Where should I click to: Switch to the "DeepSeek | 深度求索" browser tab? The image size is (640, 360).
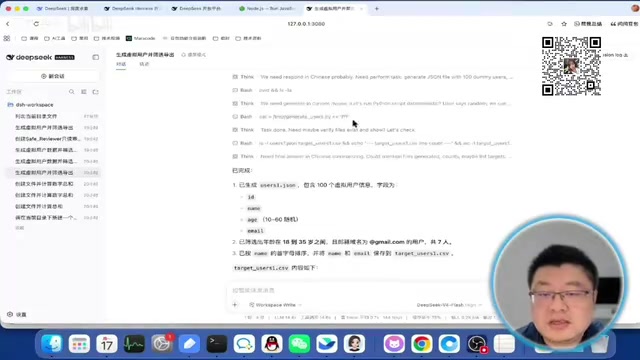(x=62, y=9)
